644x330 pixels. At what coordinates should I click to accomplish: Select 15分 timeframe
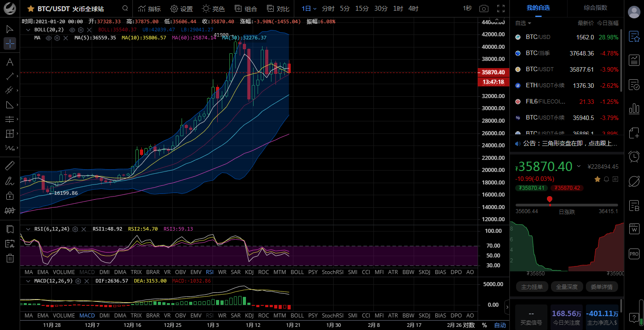[362, 9]
